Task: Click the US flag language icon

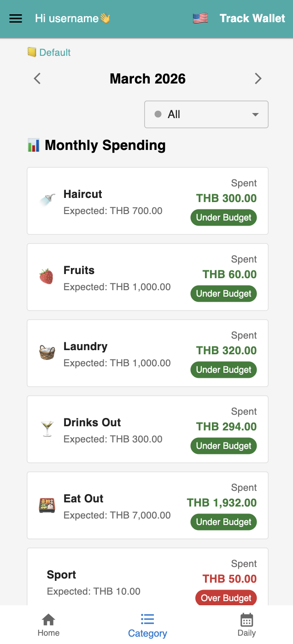Action: [x=200, y=18]
